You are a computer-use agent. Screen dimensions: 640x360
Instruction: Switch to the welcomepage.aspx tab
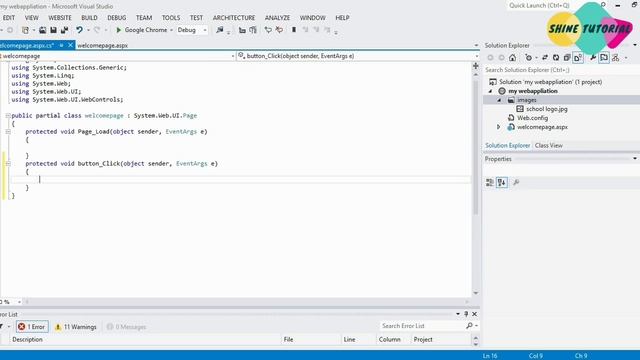(x=102, y=45)
